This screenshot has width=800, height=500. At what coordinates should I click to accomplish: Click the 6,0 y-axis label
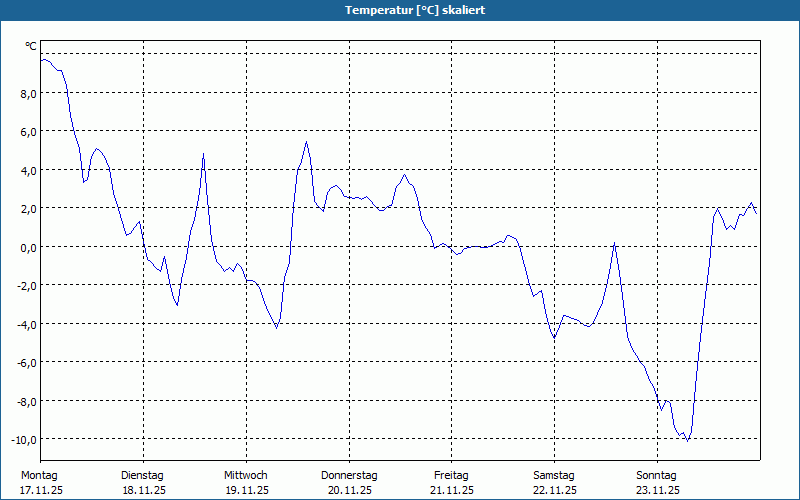pos(28,132)
